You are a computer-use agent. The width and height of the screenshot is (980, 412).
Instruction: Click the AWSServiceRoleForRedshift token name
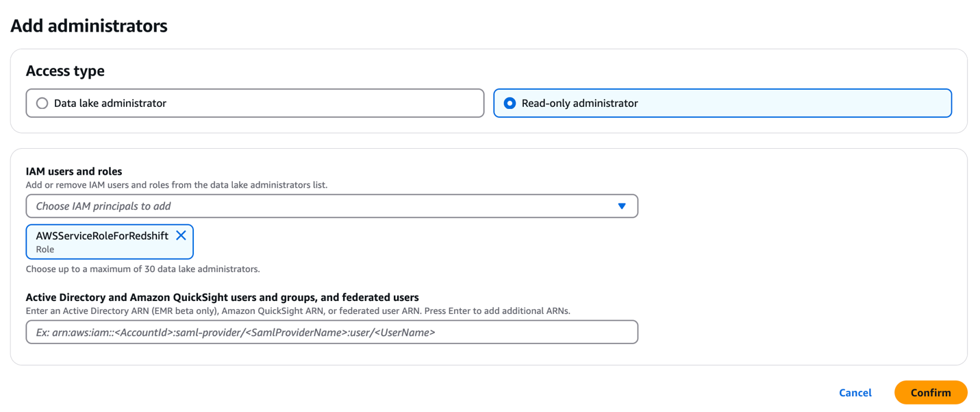[x=102, y=236]
